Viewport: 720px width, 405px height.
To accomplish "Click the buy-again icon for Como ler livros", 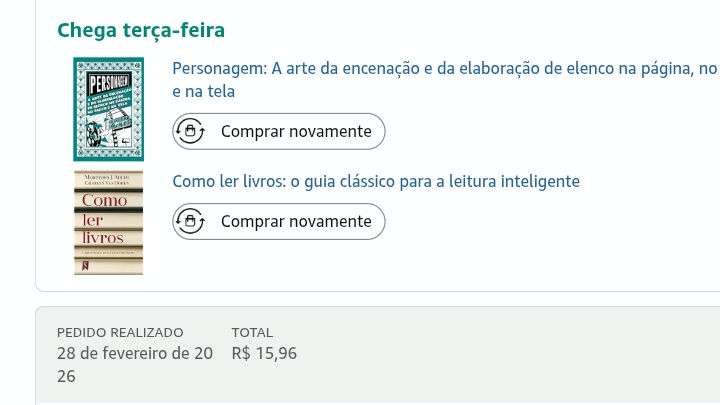I will coord(190,221).
